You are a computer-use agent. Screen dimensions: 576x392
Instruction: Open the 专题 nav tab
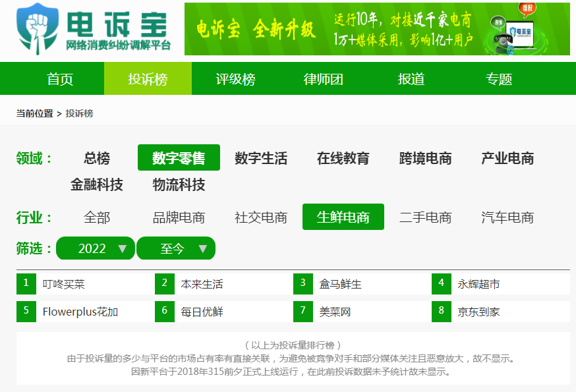tap(500, 78)
